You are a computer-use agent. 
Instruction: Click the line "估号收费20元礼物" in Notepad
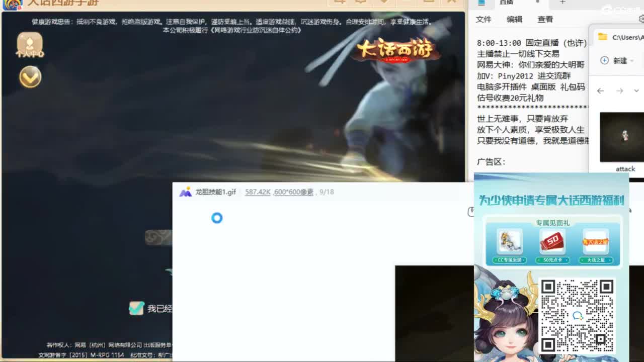pyautogui.click(x=510, y=98)
